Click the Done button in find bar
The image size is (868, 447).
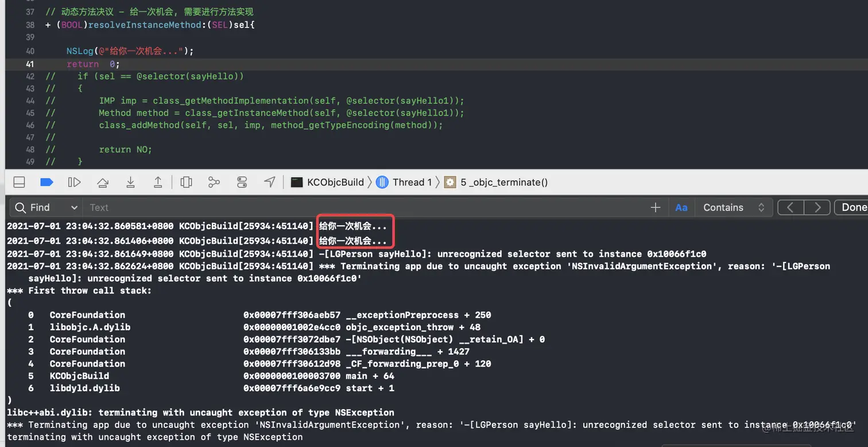point(853,207)
